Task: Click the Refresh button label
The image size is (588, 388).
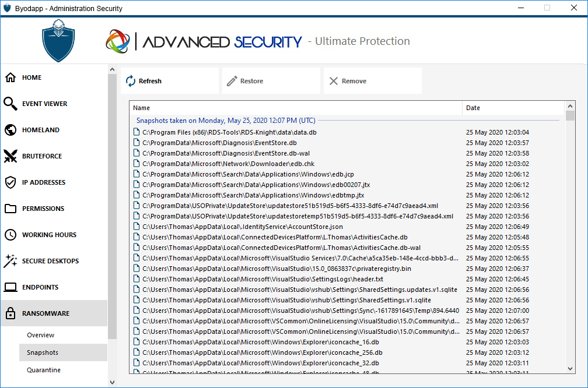Action: point(150,81)
